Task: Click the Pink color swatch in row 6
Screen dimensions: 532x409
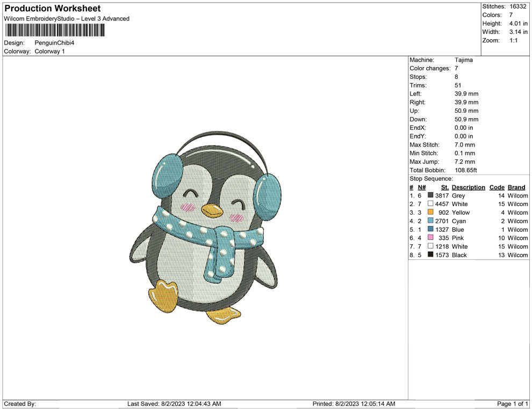Action: (x=430, y=238)
